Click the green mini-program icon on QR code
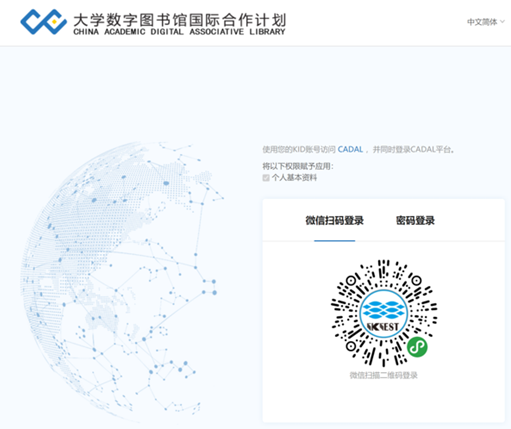511x429 pixels. coord(417,347)
